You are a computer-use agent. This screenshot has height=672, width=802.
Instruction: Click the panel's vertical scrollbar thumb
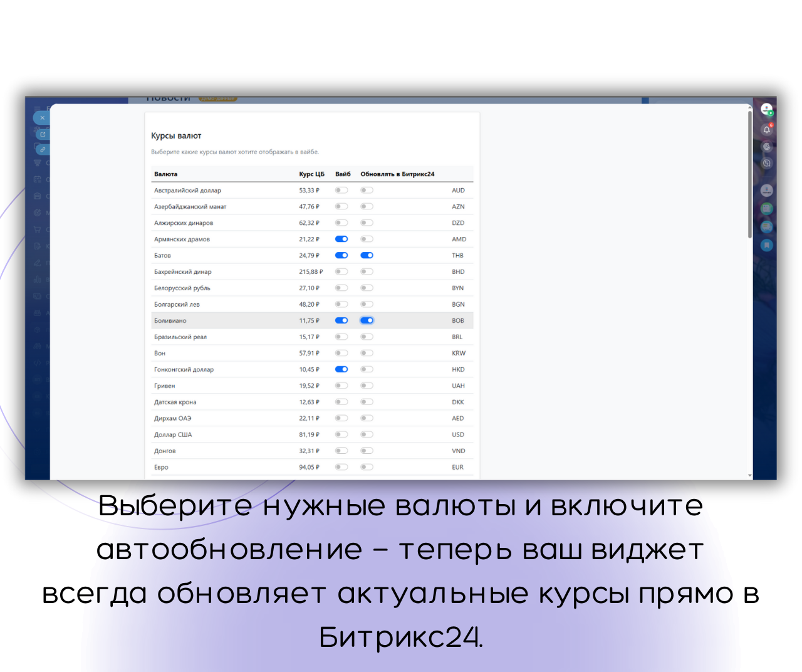click(750, 175)
